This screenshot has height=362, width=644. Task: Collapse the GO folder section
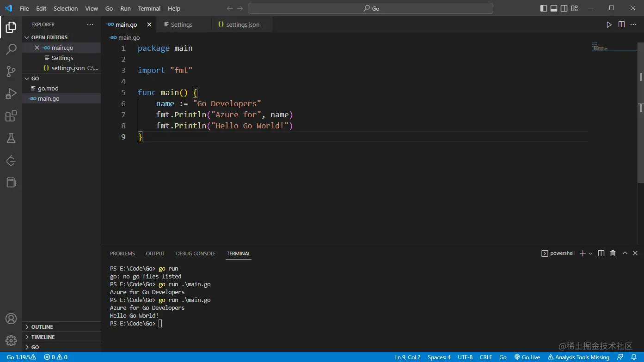61,78
